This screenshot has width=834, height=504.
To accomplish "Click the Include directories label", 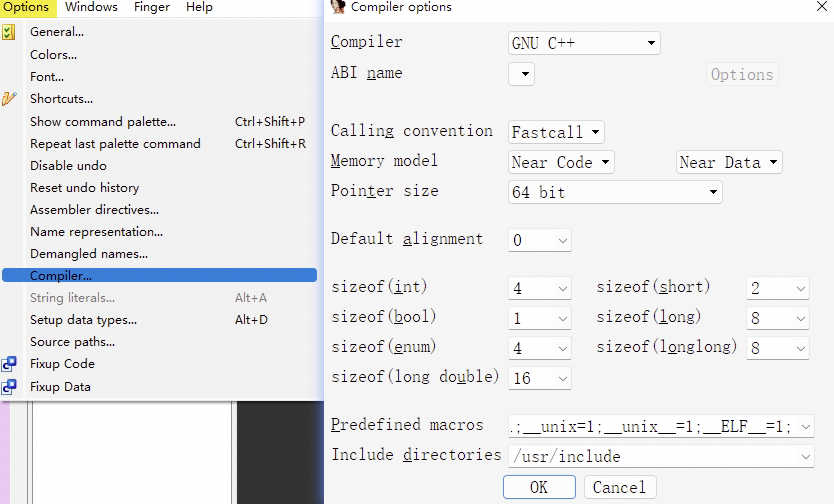I will pyautogui.click(x=416, y=455).
